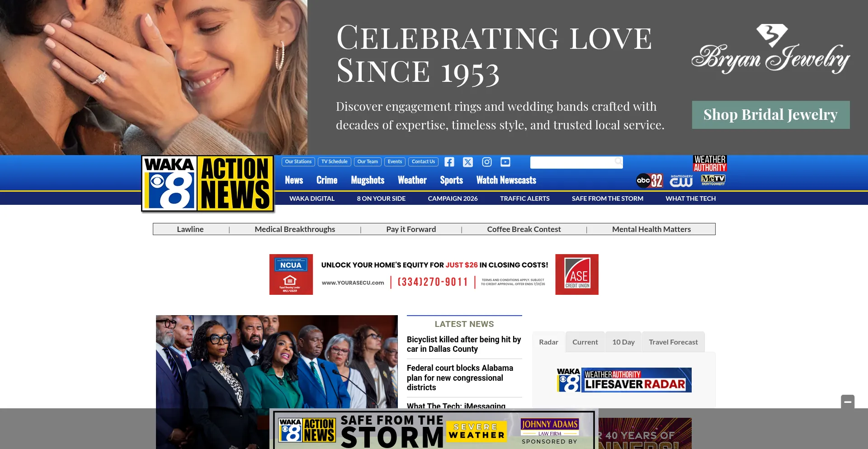Go to WAKA Digital section

pos(312,199)
